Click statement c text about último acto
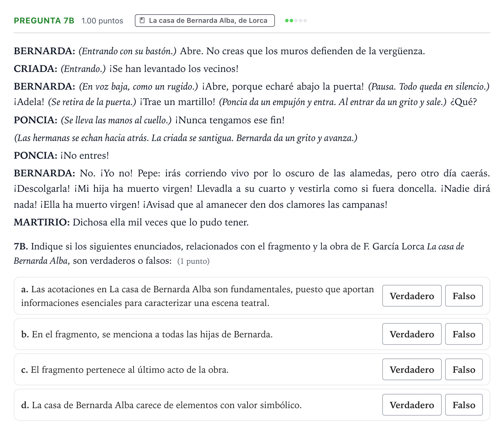The height and width of the screenshot is (435, 504). [125, 370]
